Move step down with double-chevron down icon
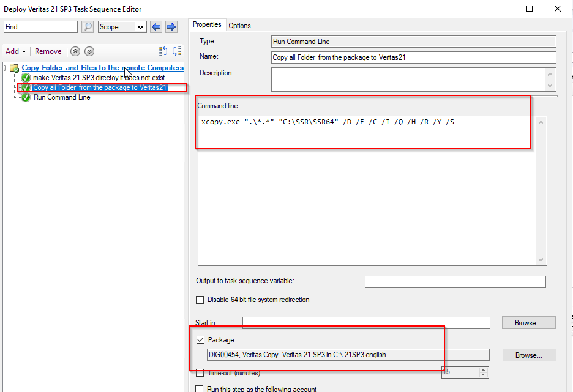This screenshot has height=392, width=573. coord(89,51)
